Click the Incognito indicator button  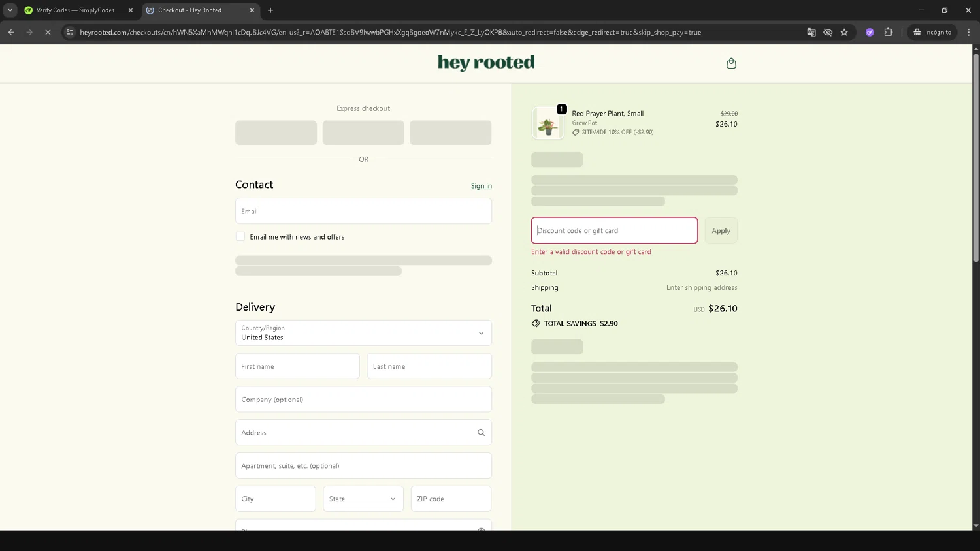(932, 32)
